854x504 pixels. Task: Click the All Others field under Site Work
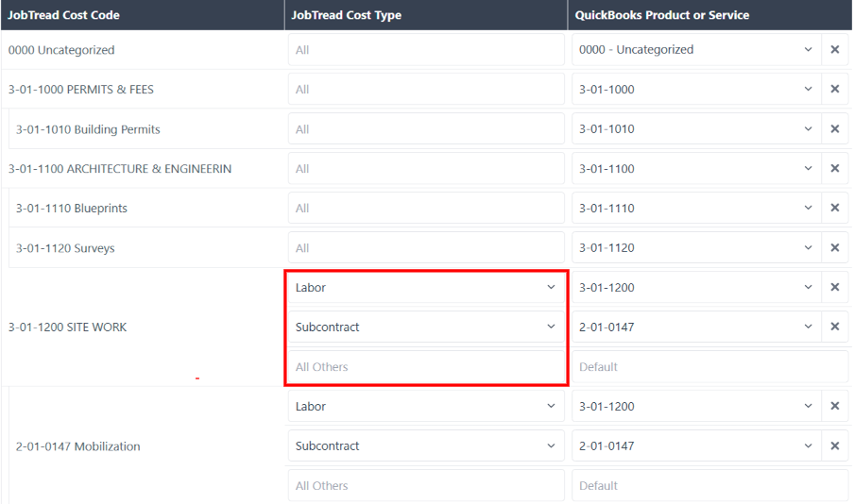tap(426, 367)
